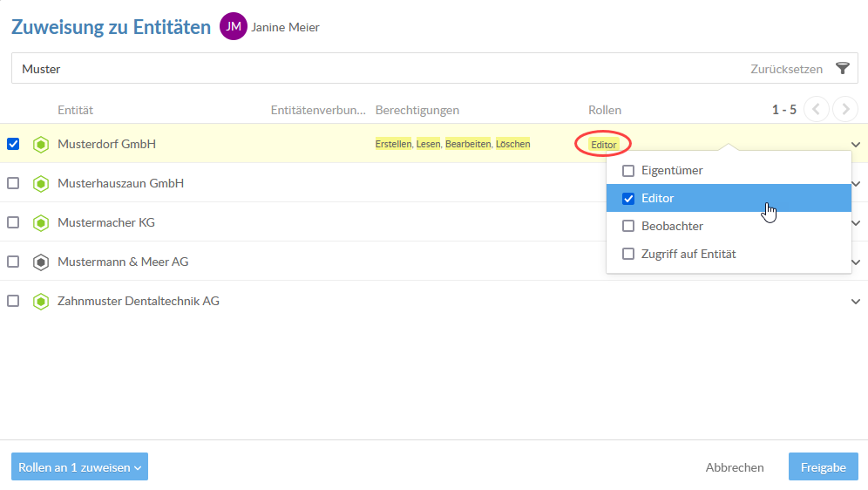Select Zugriff auf Entität menu entry

pyautogui.click(x=729, y=254)
